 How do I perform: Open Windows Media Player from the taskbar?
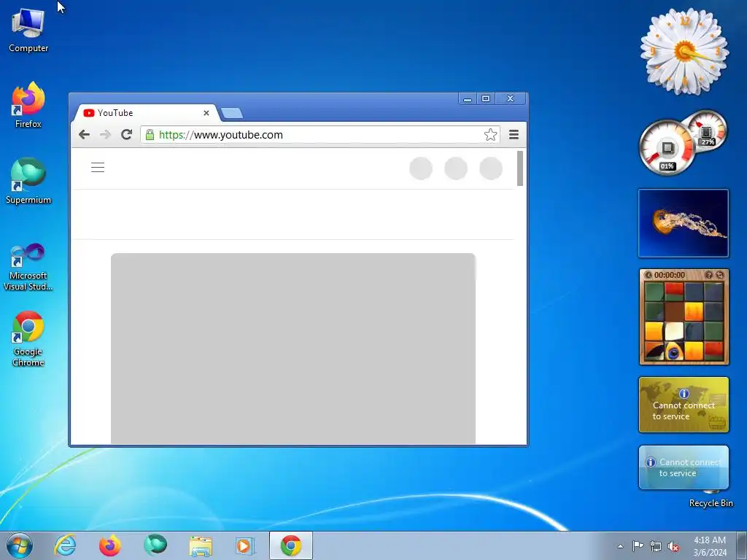click(x=245, y=545)
